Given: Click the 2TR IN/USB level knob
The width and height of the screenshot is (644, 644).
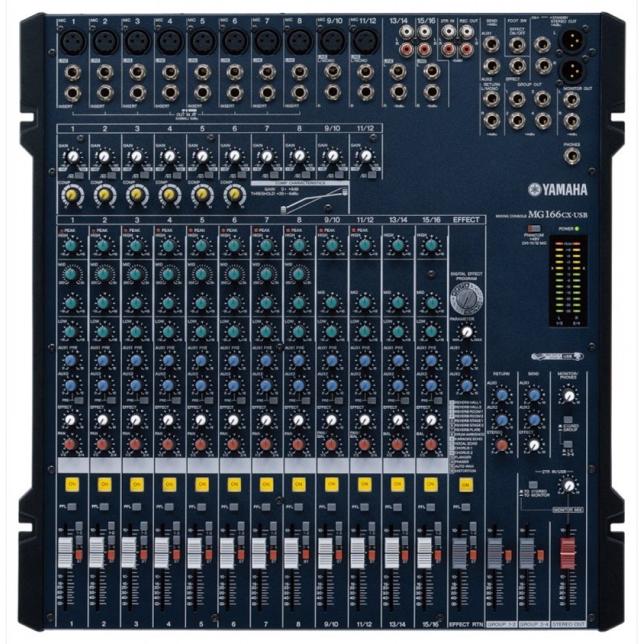Looking at the screenshot, I should 567,485.
